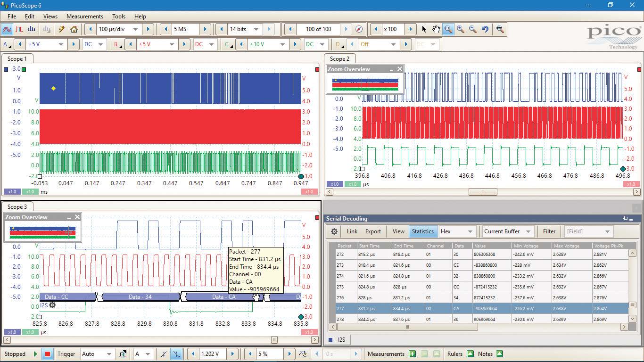The image size is (644, 362).
Task: Select the Persistence mode icon
Action: coord(19,29)
